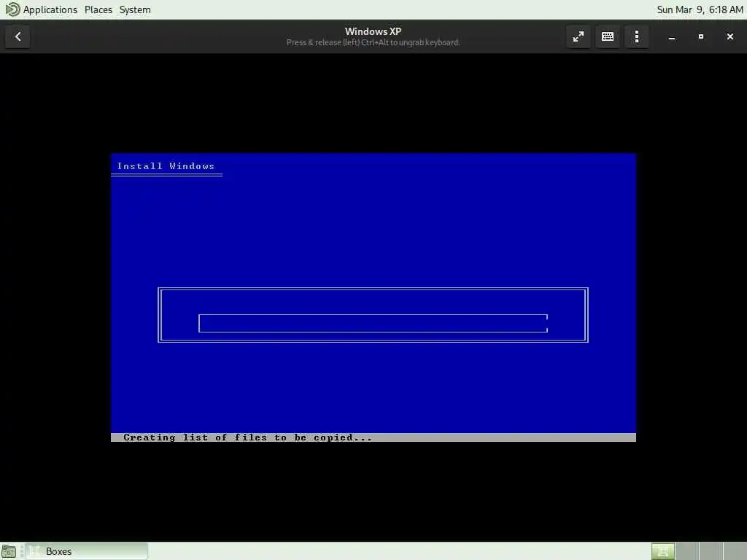Open the Places menu

tap(98, 9)
